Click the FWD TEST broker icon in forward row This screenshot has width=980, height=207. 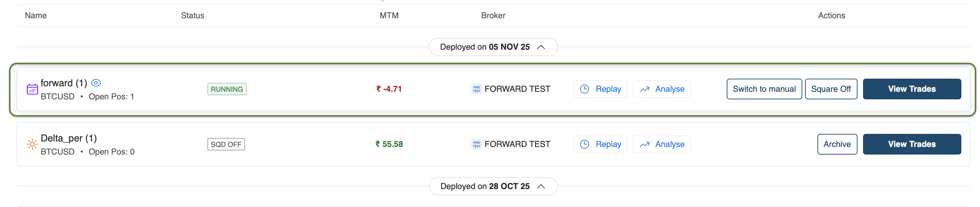(x=476, y=89)
